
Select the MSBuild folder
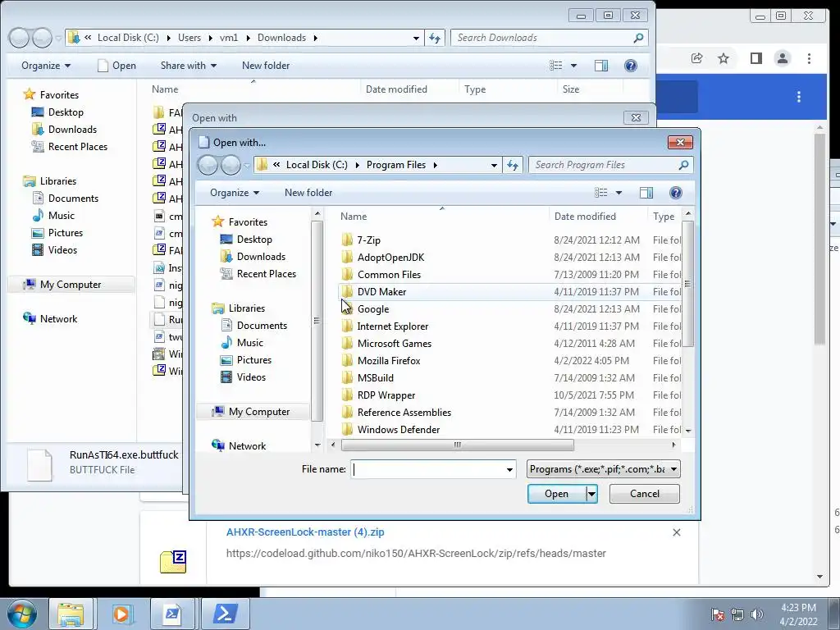(375, 377)
